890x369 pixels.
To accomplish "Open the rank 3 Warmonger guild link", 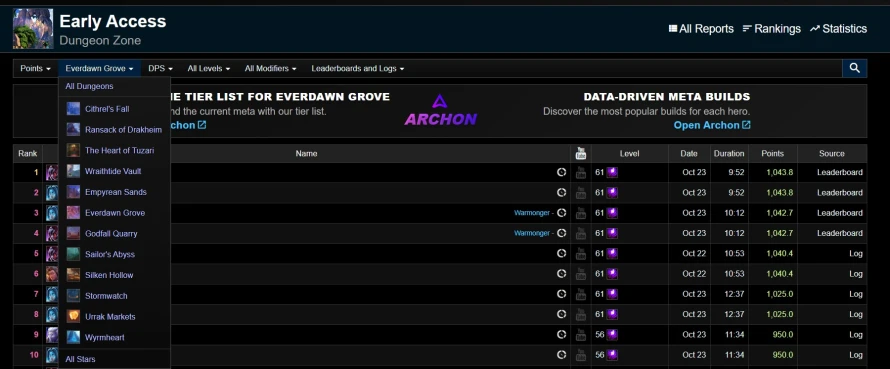I will coord(532,213).
